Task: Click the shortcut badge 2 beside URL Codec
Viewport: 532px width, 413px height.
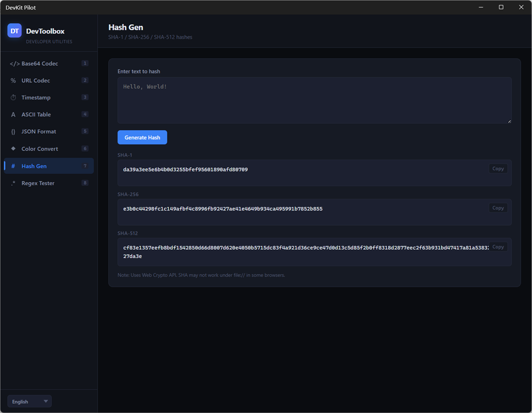Action: coord(85,80)
